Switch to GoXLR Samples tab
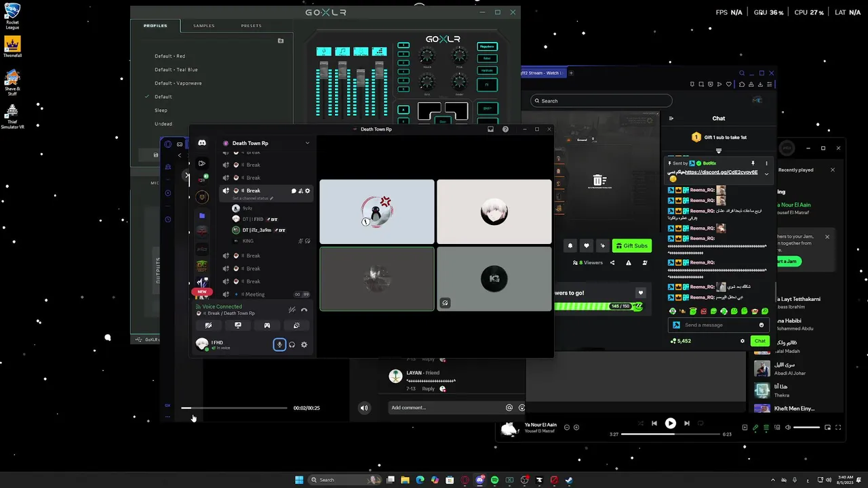The image size is (868, 488). point(204,26)
